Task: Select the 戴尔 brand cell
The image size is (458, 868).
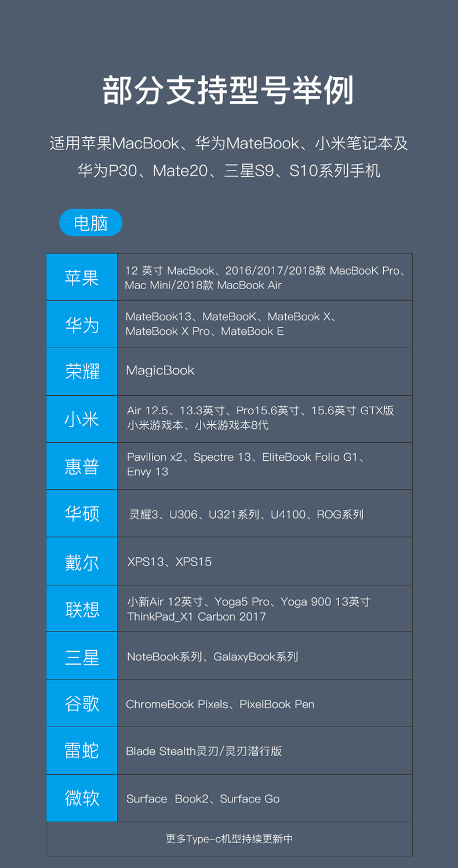Action: tap(82, 561)
